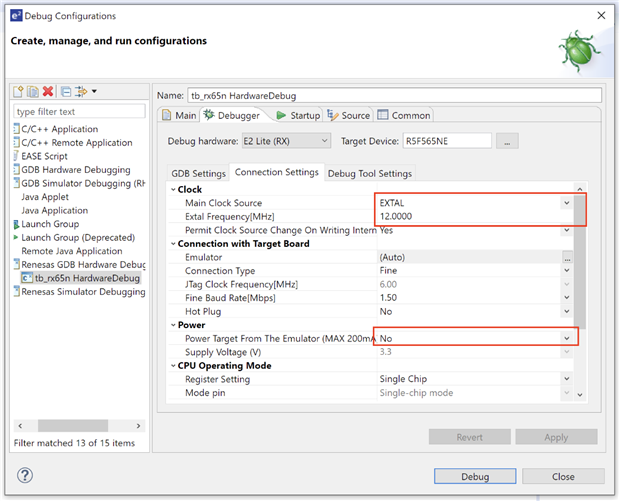Delete the selected launch configuration
This screenshot has width=619, height=501.
pyautogui.click(x=47, y=92)
